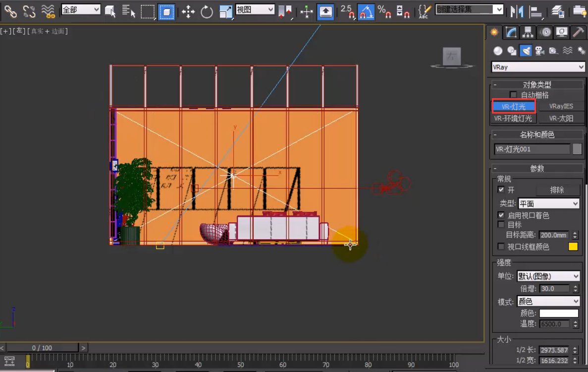Viewport: 588px width, 372px height.
Task: Open the VRay category dropdown
Action: pos(538,67)
